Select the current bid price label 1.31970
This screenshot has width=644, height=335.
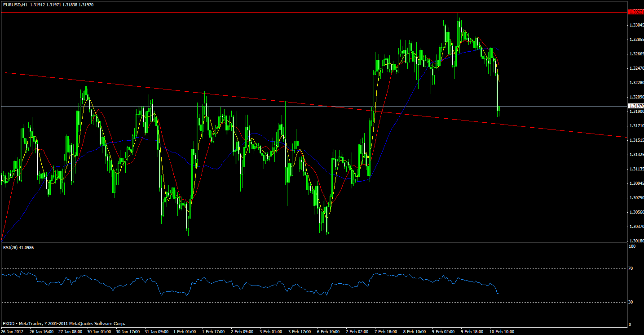click(x=635, y=106)
